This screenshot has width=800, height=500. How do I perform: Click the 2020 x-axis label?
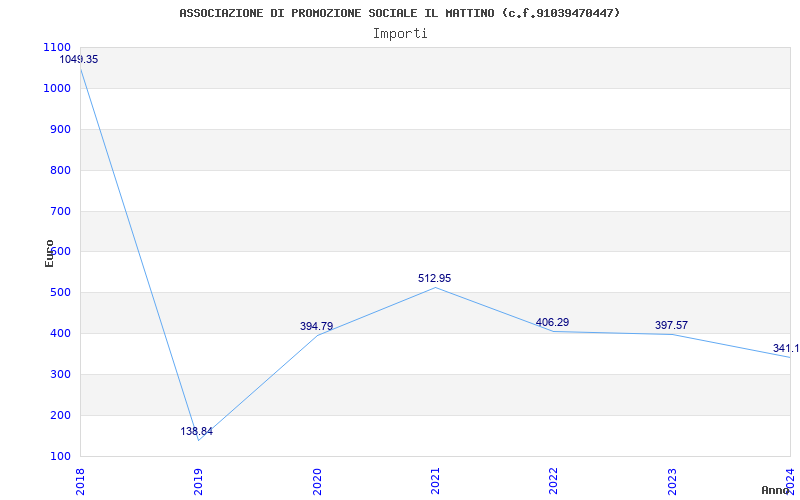[317, 479]
